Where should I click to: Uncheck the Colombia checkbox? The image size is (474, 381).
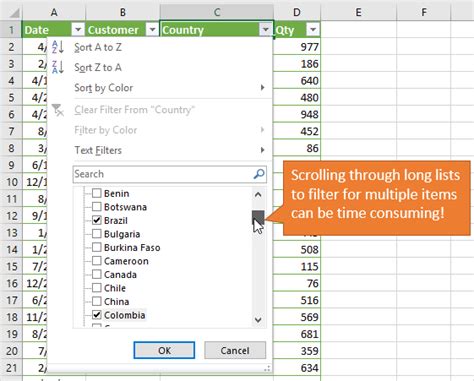click(97, 315)
